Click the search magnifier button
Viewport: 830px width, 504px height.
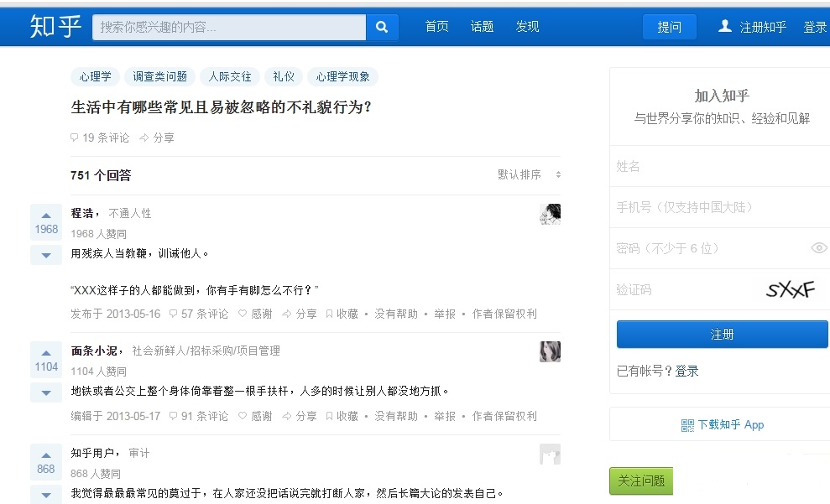point(382,27)
